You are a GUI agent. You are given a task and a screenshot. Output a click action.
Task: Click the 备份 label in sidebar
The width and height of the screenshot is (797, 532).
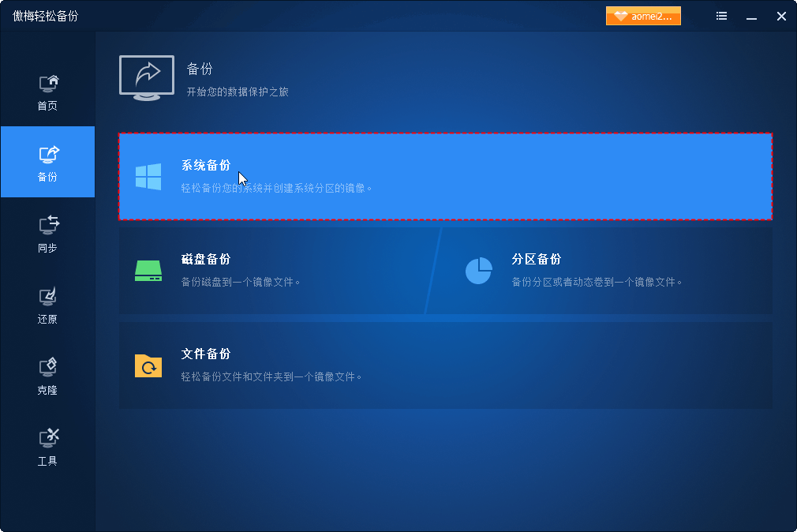47,177
